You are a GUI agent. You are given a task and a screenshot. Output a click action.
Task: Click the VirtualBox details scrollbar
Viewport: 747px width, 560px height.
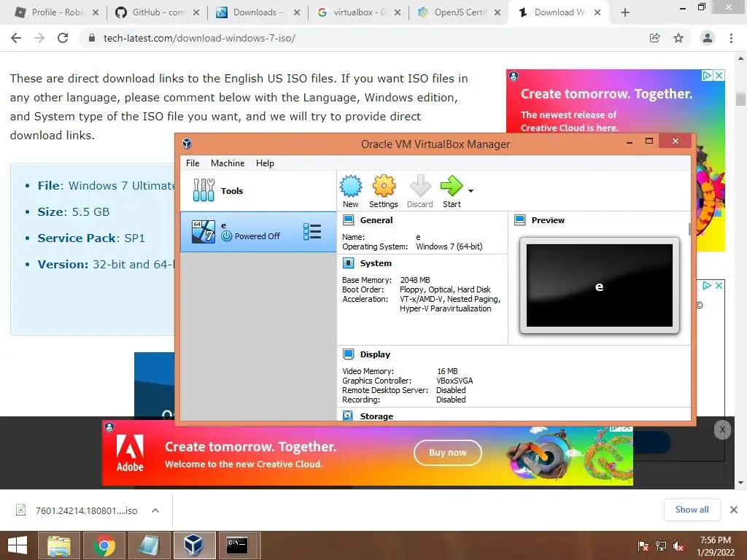[690, 229]
